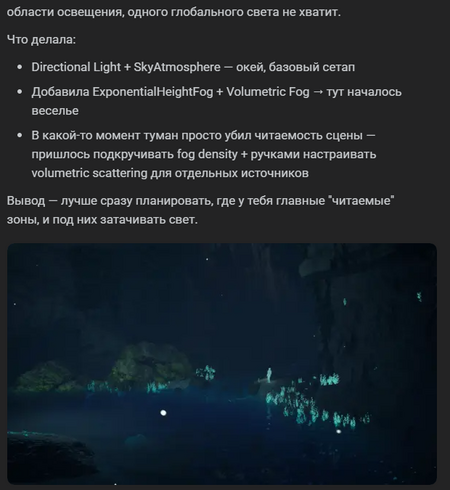Click the word 'SkyAtmosphere' in first bullet

177,67
